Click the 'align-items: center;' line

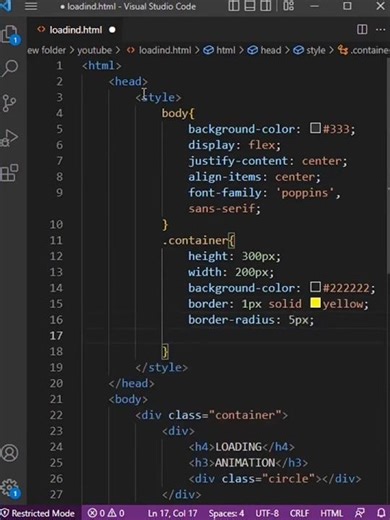coord(254,177)
